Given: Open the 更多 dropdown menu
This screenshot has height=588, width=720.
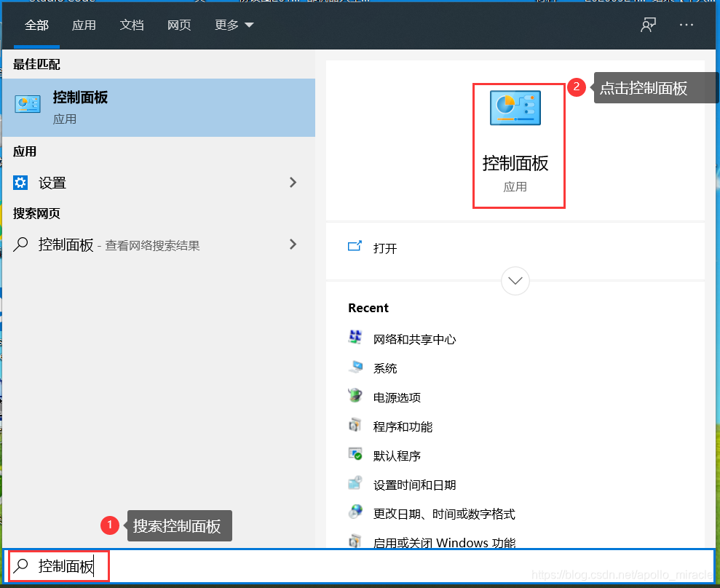Looking at the screenshot, I should (x=234, y=25).
